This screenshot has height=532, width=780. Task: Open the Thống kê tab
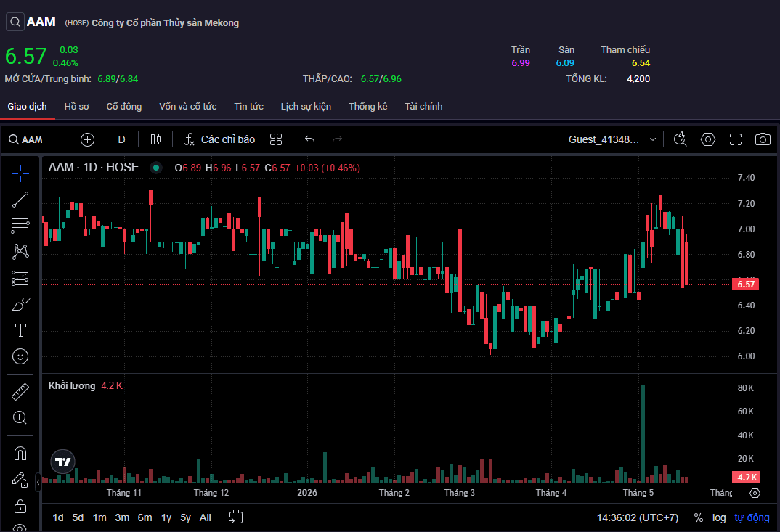tap(368, 107)
